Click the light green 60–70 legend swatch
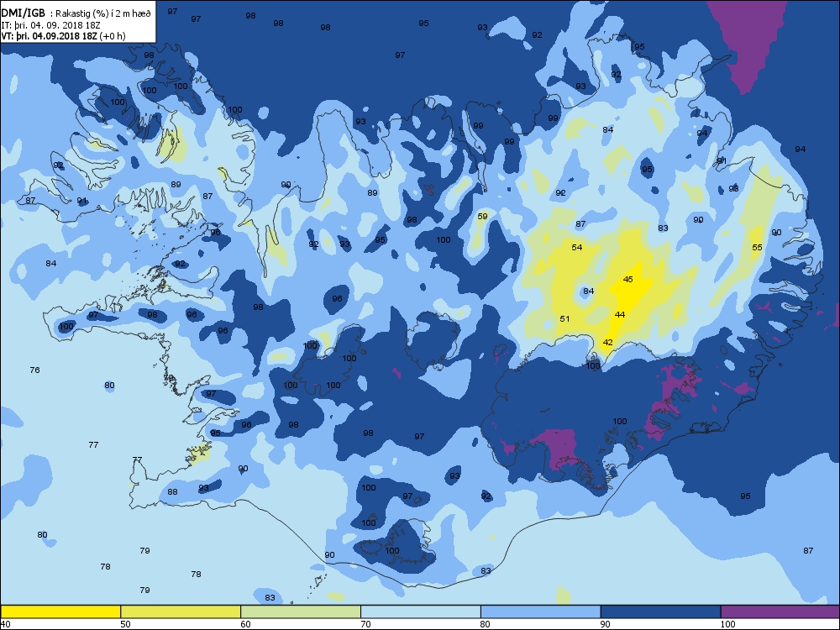Screen dimensions: 840x630 pyautogui.click(x=301, y=612)
